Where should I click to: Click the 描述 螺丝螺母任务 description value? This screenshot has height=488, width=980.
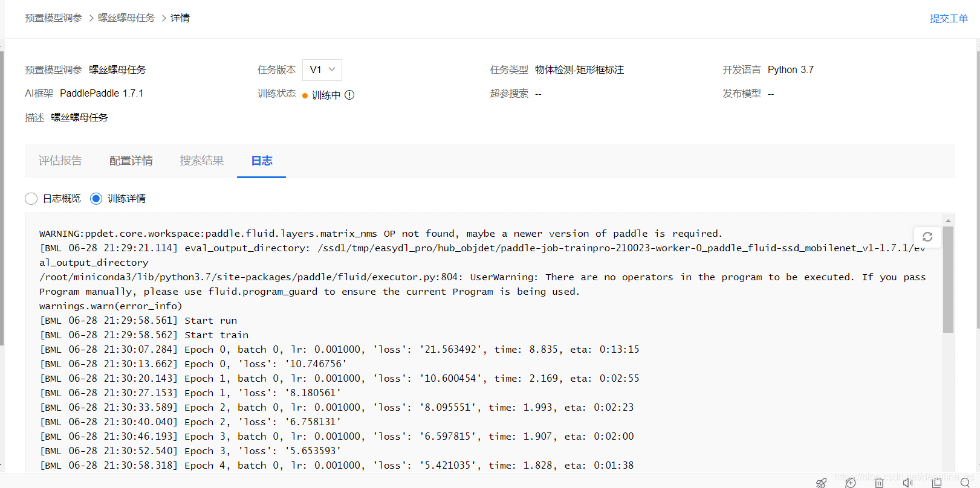coord(79,118)
